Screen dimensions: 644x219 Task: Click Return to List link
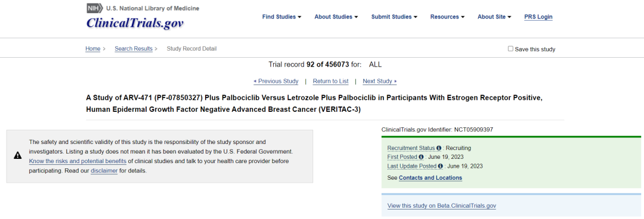point(330,81)
